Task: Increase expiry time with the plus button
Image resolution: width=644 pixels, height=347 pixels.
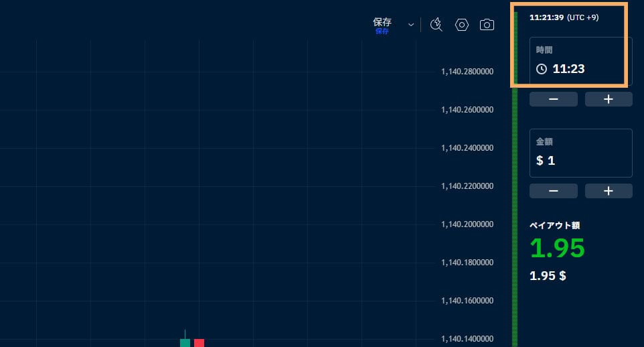Action: [608, 99]
